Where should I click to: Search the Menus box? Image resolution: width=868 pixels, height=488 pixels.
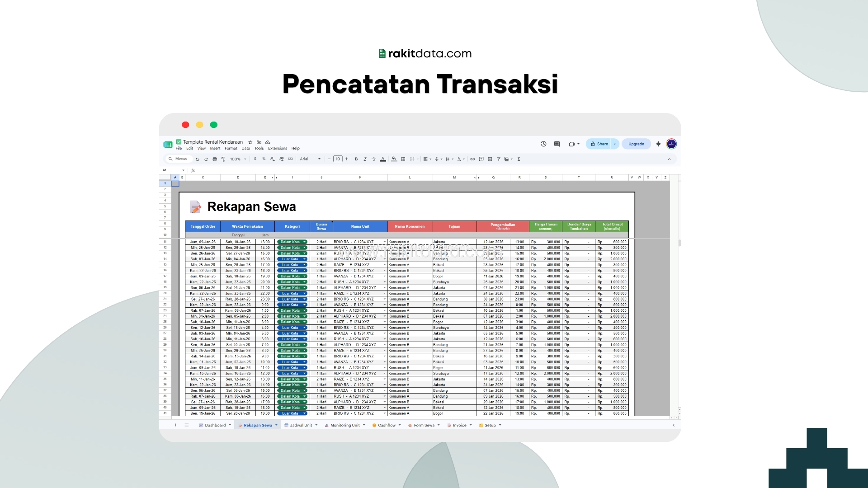coord(178,159)
